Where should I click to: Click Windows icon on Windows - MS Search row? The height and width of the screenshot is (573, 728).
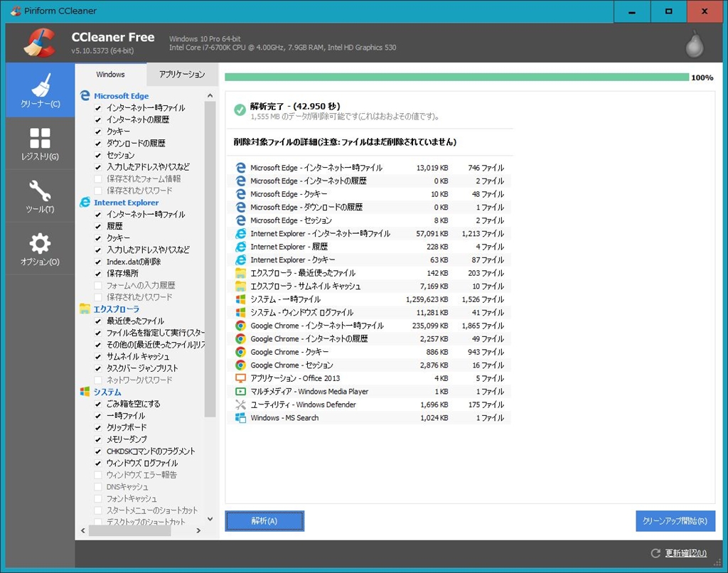tap(240, 417)
